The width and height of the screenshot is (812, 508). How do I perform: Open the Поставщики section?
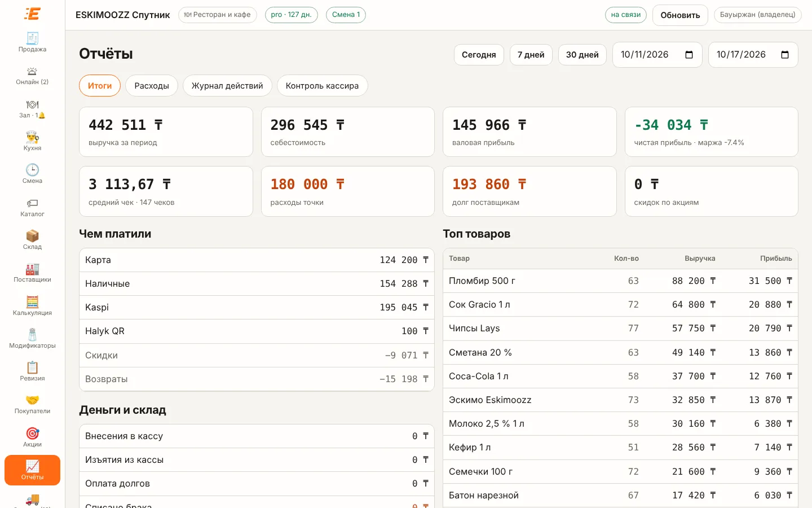coord(32,273)
